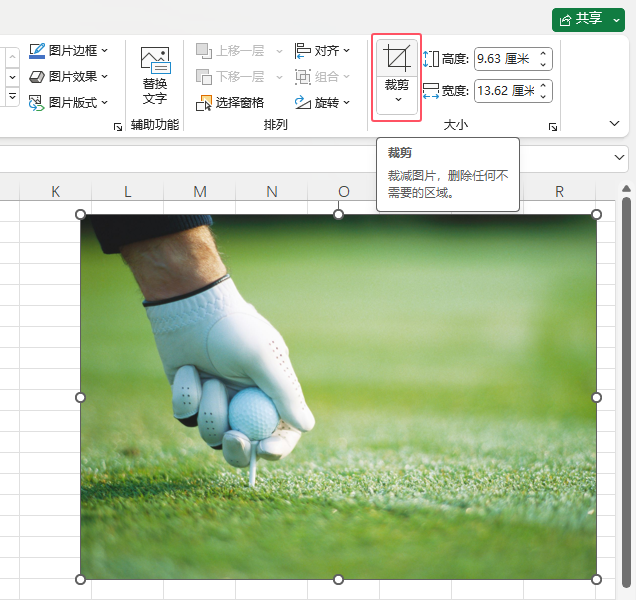Screen dimensions: 636x600
Task: Open the Picture Effects (图片效果) menu
Action: coord(69,77)
